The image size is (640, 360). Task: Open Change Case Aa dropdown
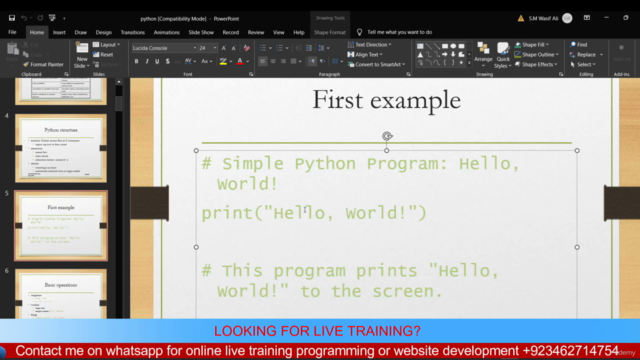coord(207,61)
